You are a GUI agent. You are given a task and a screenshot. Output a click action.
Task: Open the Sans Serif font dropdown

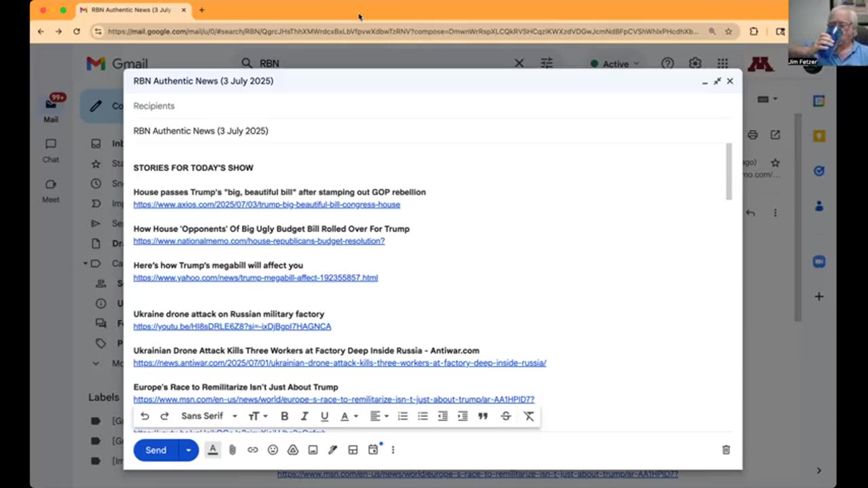click(x=209, y=416)
